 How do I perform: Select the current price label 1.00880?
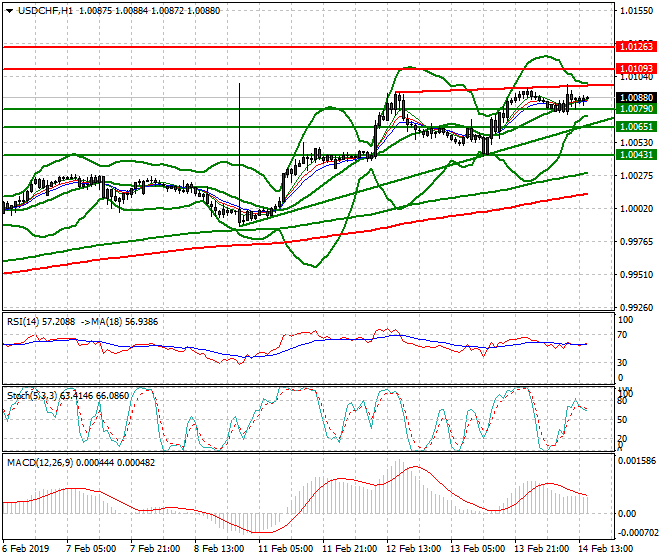pyautogui.click(x=636, y=98)
